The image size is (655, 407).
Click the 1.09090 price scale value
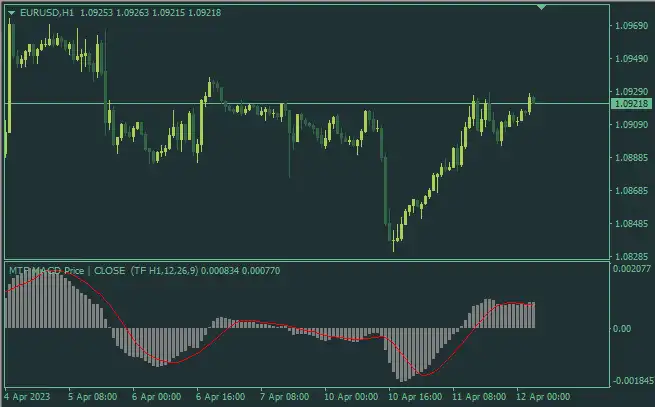[x=632, y=125]
